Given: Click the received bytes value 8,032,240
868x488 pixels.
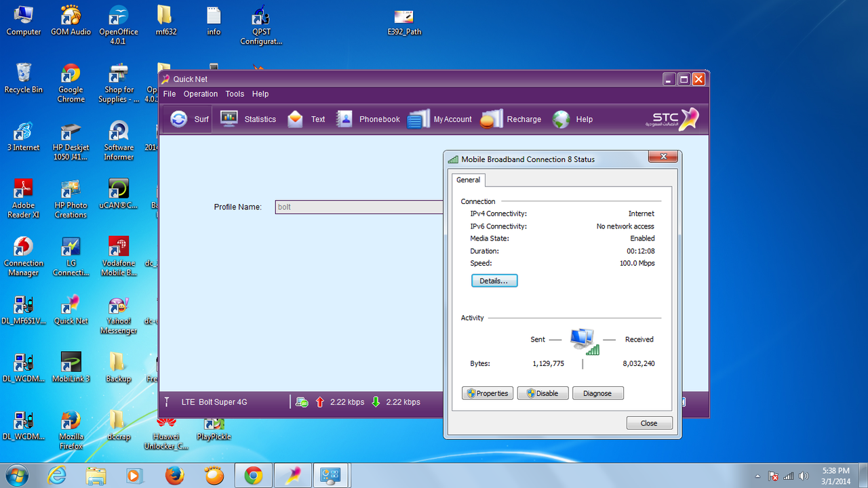Looking at the screenshot, I should 639,363.
